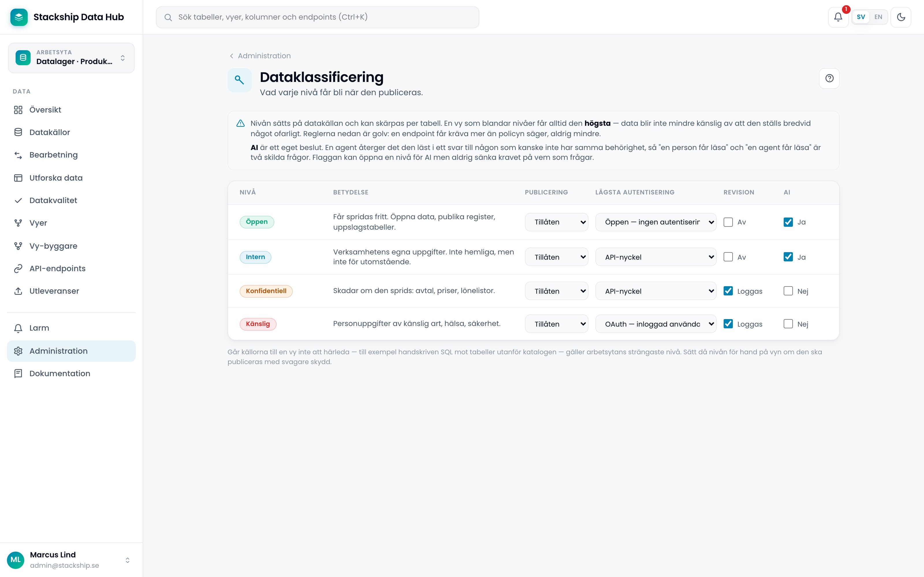This screenshot has width=924, height=577.
Task: Toggle dark mode moon icon
Action: coord(901,17)
